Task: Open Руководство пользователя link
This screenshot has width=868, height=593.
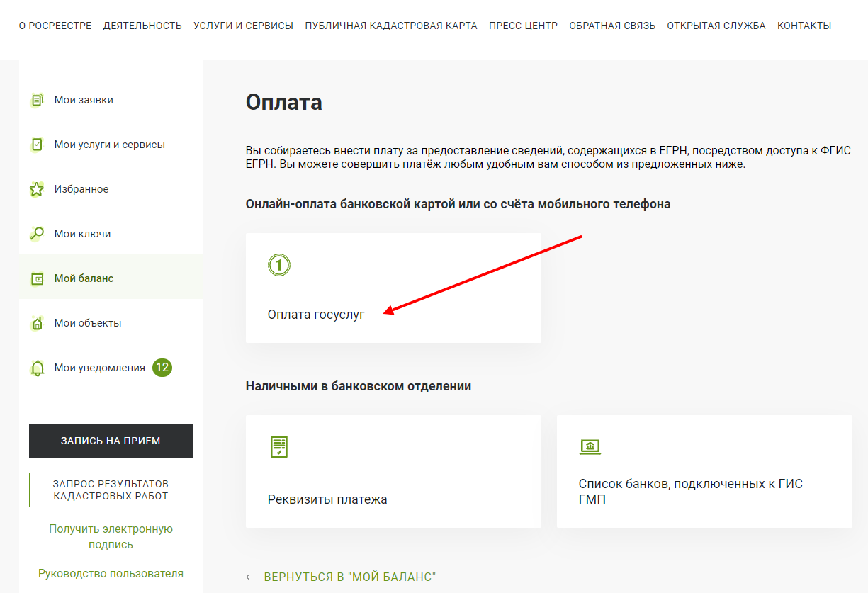Action: click(x=111, y=574)
